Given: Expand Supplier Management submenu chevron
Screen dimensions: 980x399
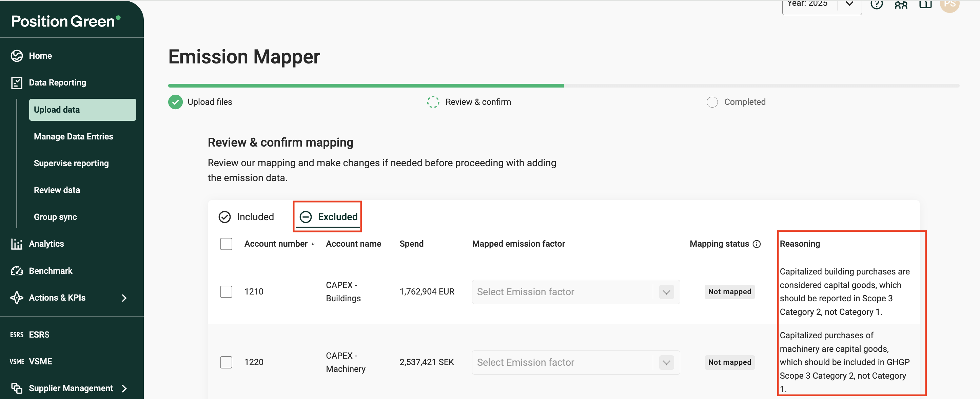Looking at the screenshot, I should tap(124, 388).
